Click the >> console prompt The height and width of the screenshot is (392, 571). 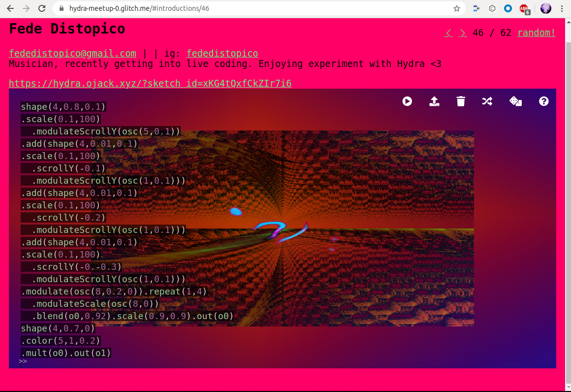click(x=23, y=361)
